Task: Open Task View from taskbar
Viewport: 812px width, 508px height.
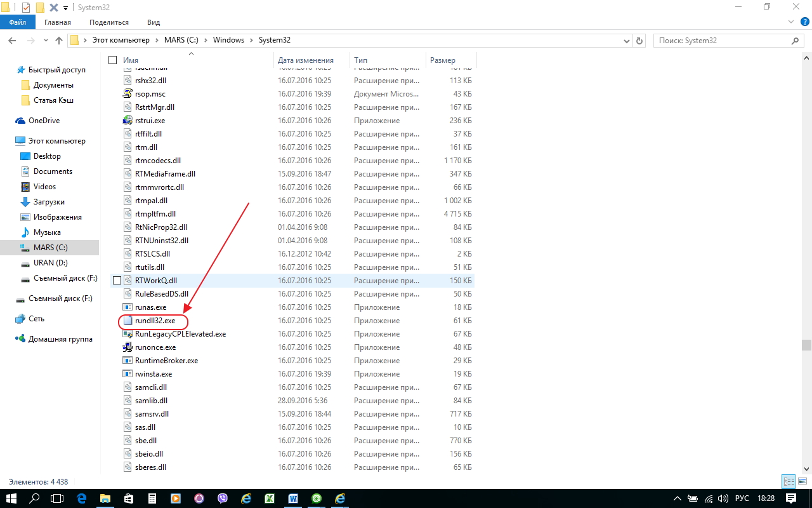Action: [x=57, y=498]
